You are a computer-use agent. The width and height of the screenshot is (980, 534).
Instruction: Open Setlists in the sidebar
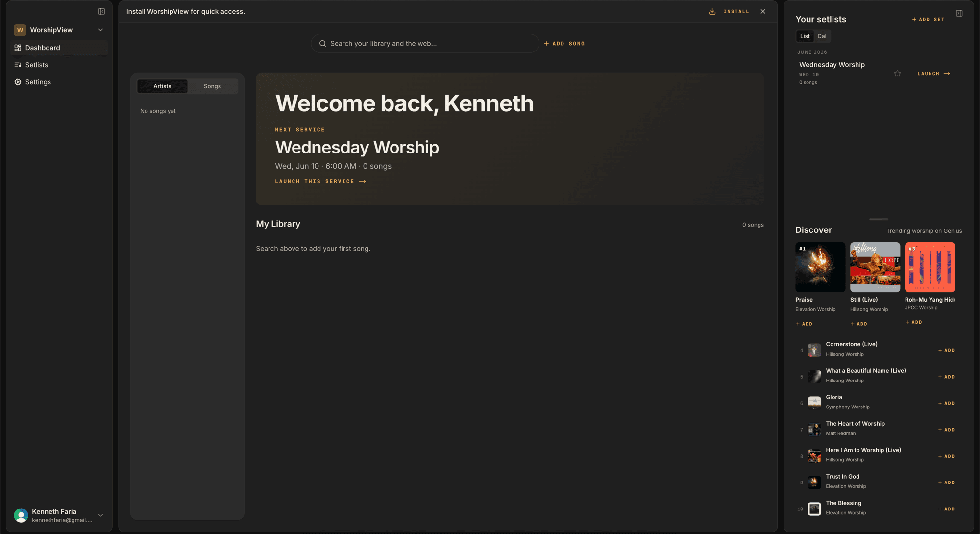59,65
